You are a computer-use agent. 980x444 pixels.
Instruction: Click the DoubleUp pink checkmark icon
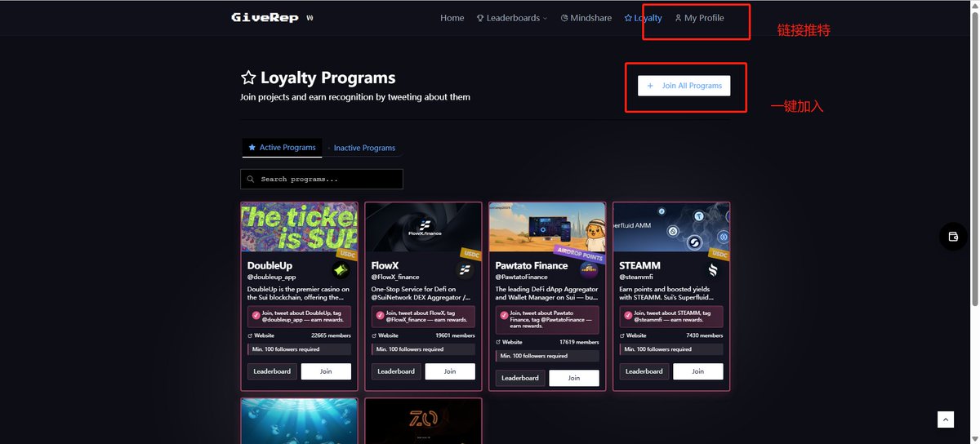(256, 316)
